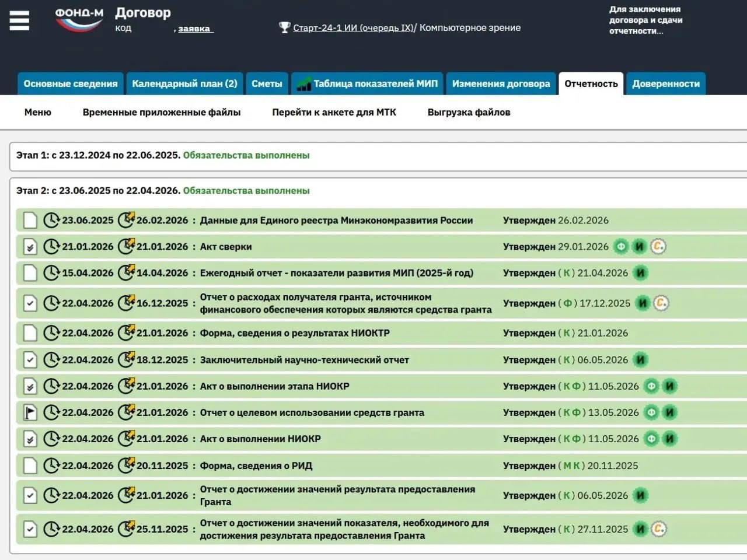Click date 25.11.2025 in last row
The image size is (747, 560).
pyautogui.click(x=162, y=529)
